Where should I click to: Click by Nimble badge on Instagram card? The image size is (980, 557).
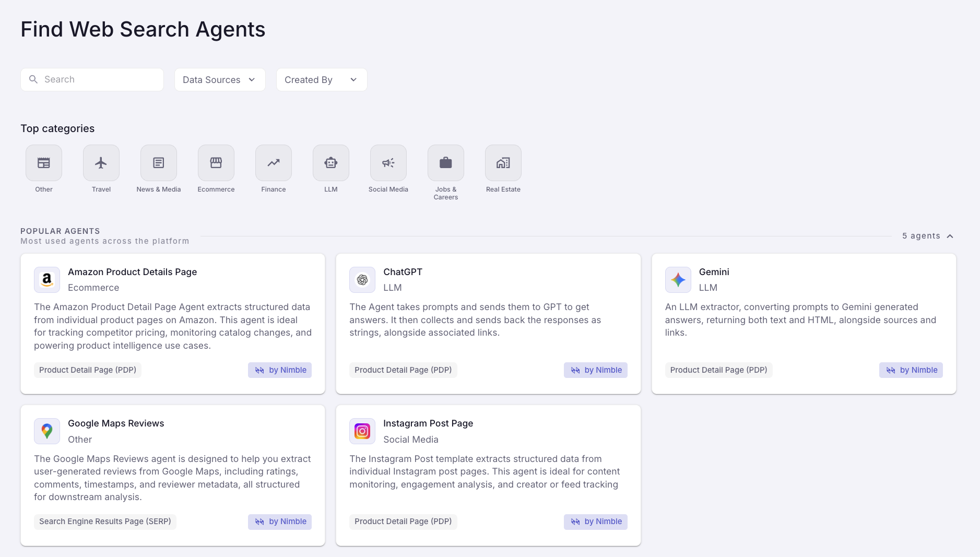(596, 522)
